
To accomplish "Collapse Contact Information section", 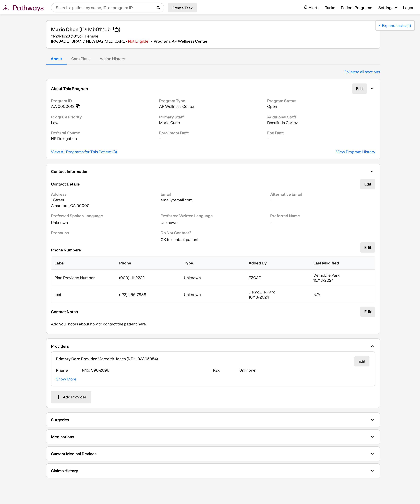I will tap(372, 171).
